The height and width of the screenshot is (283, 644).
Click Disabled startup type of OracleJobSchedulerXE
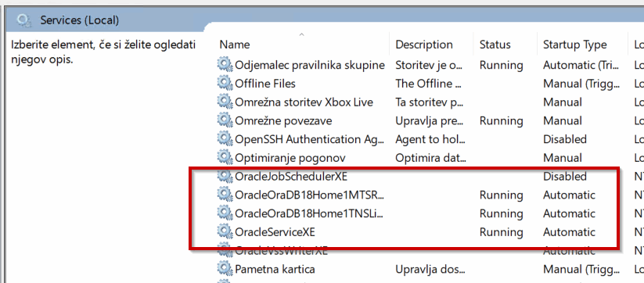(x=565, y=177)
